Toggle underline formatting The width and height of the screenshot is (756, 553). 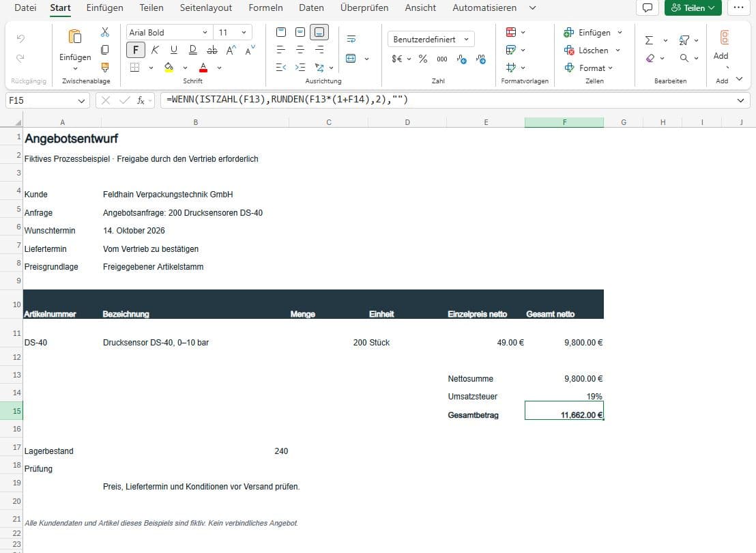pyautogui.click(x=173, y=50)
